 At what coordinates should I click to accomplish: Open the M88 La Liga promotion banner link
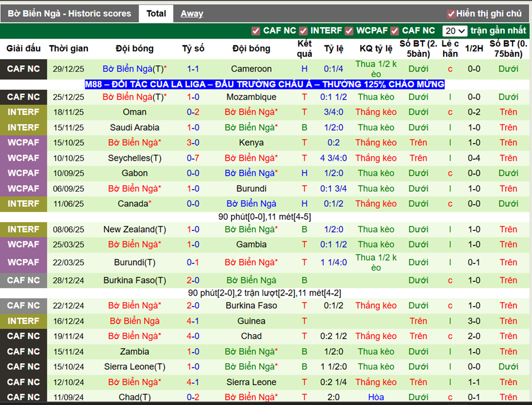point(265,84)
